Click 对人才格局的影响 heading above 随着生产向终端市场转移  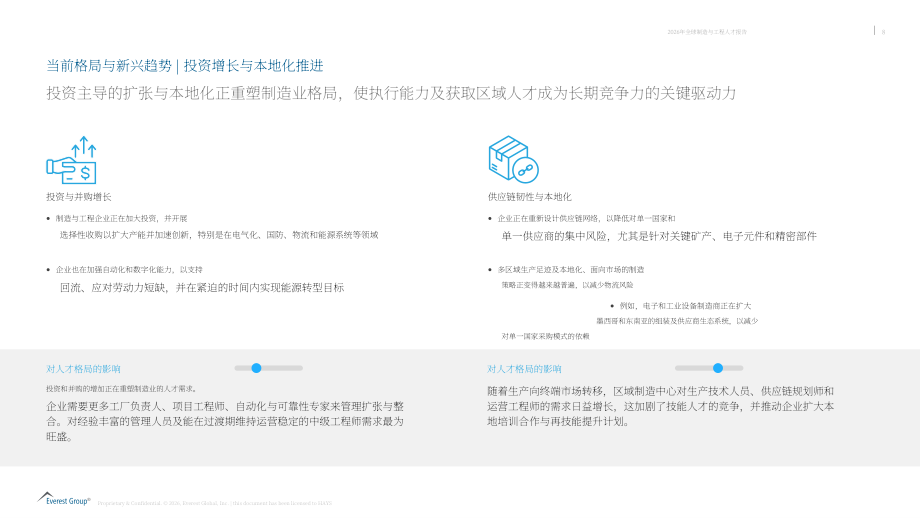(x=524, y=369)
